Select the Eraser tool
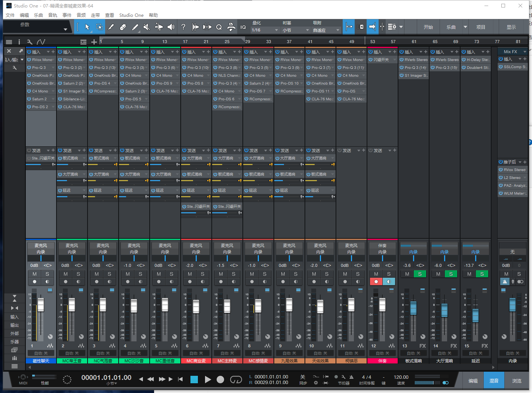This screenshot has width=532, height=393. click(123, 27)
